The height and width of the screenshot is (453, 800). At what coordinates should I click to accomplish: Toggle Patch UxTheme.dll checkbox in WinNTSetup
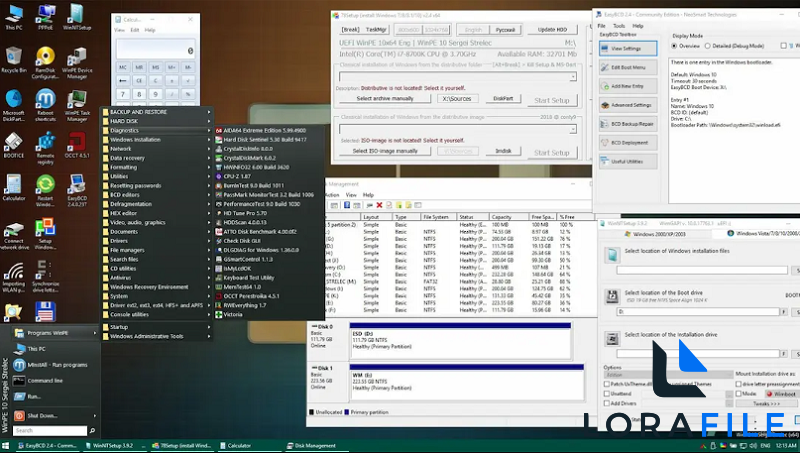click(x=607, y=384)
